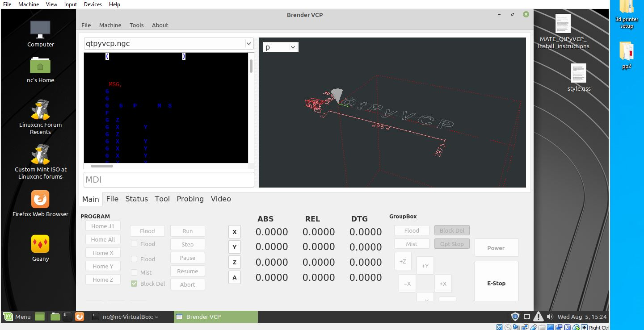Click the Home J1 button
This screenshot has height=330, width=644.
point(103,226)
